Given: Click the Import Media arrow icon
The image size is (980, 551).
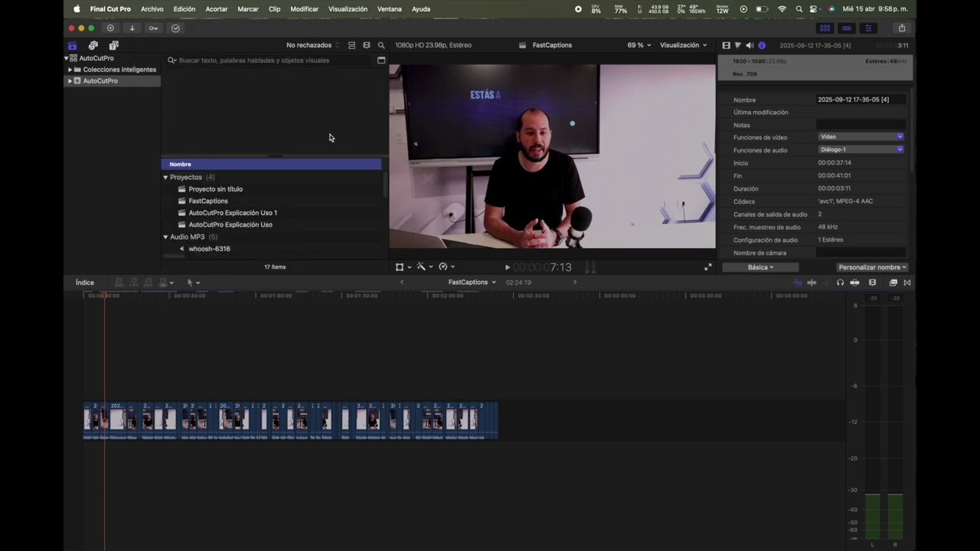Looking at the screenshot, I should click(132, 28).
